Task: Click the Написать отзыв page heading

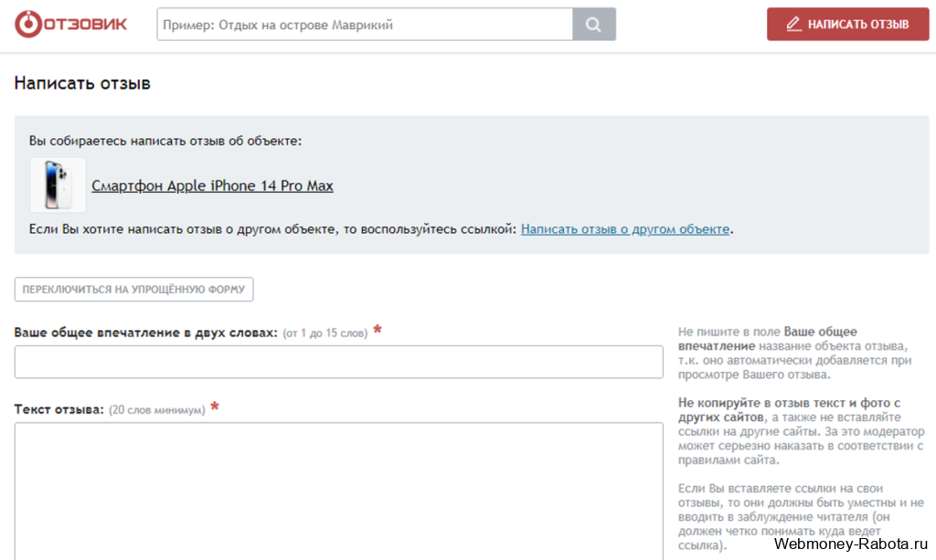Action: pos(82,83)
